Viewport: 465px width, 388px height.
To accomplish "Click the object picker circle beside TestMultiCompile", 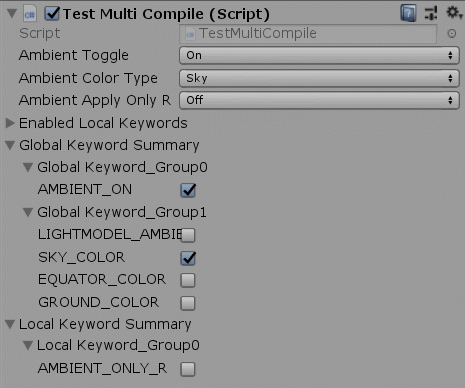I will 452,33.
